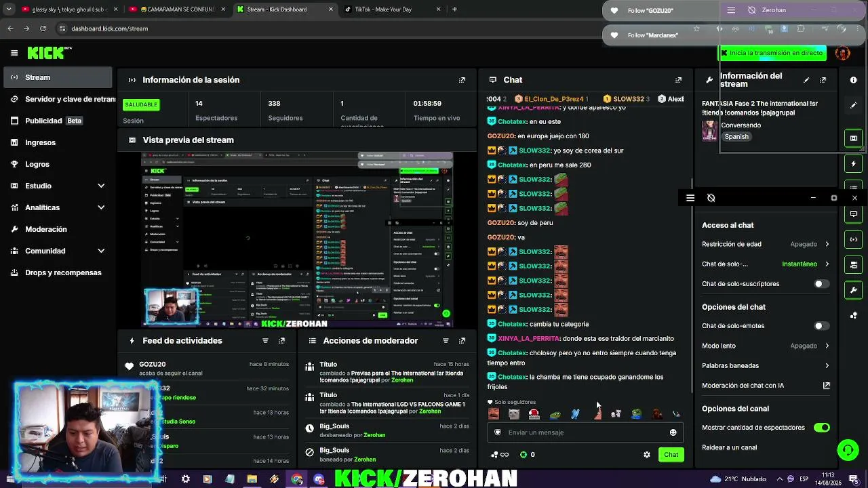
Task: Select the Pepe frog emote
Action: tap(636, 413)
